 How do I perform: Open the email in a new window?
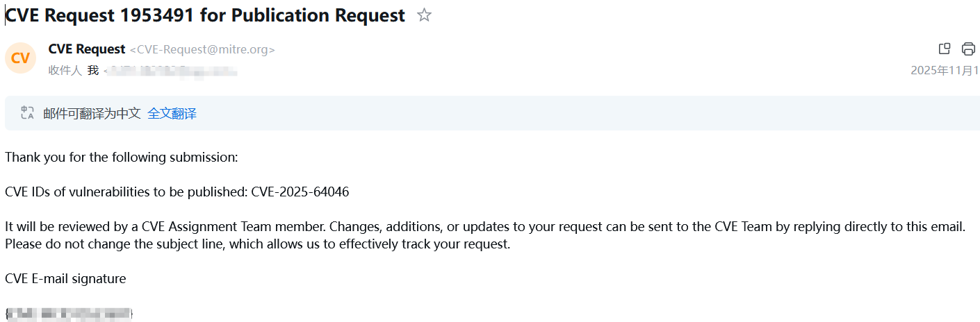pyautogui.click(x=945, y=49)
